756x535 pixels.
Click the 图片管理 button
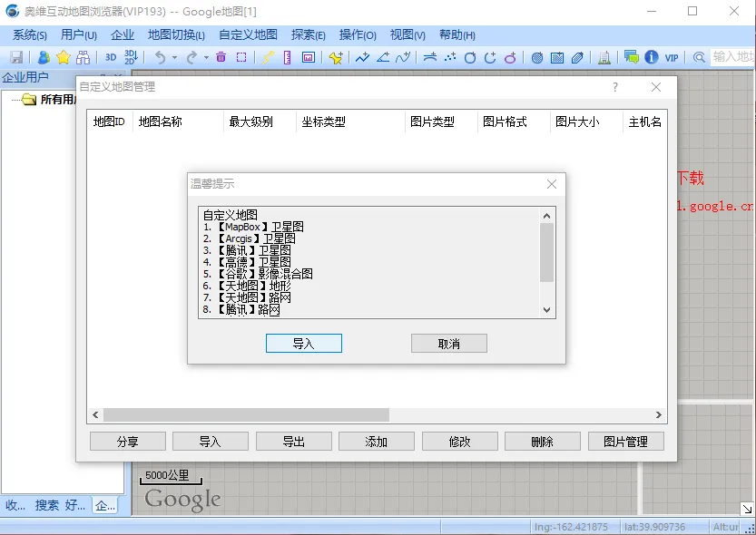626,441
